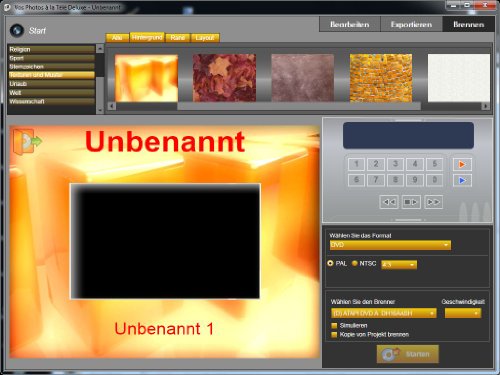Click the blue play arrow on the remote
Screen dimensions: 500x375
point(462,180)
